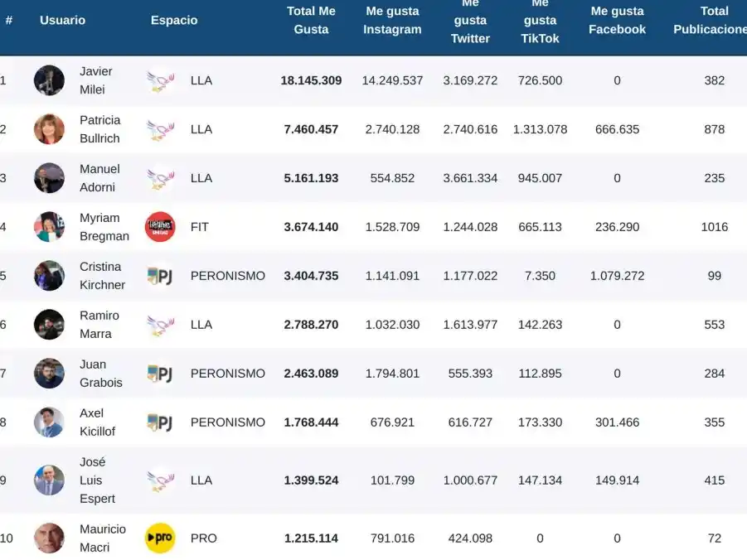Viewport: 747px width, 560px height.
Task: Click the PJ logo in Cristina Kirchner's row
Action: coord(159,276)
